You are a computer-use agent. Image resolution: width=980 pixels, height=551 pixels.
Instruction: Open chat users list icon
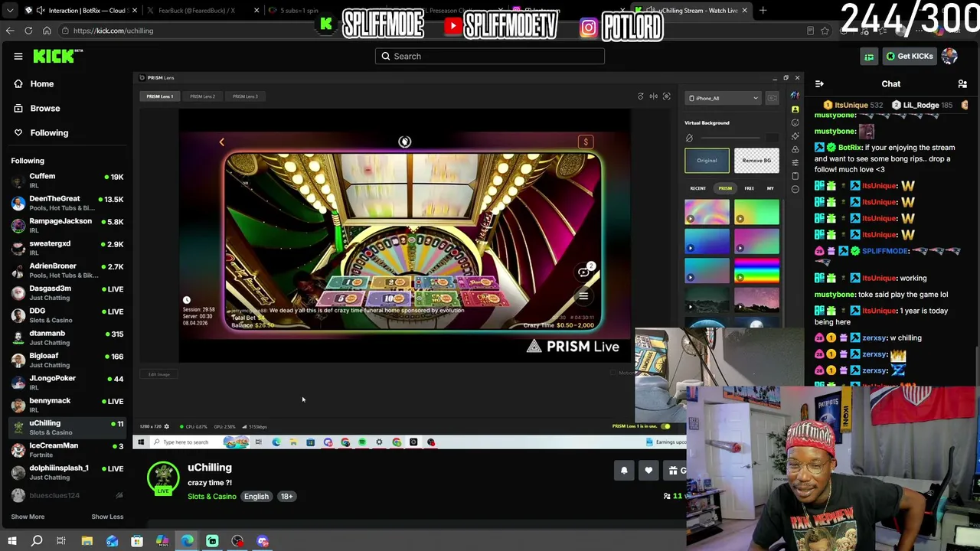tap(962, 83)
